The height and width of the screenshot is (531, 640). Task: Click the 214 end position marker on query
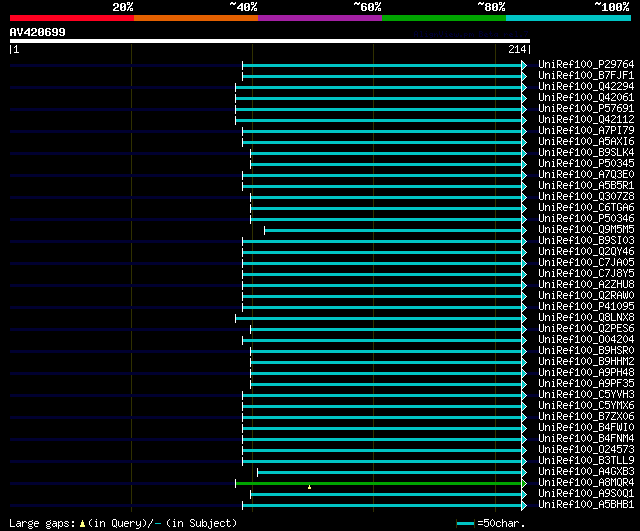[x=519, y=49]
